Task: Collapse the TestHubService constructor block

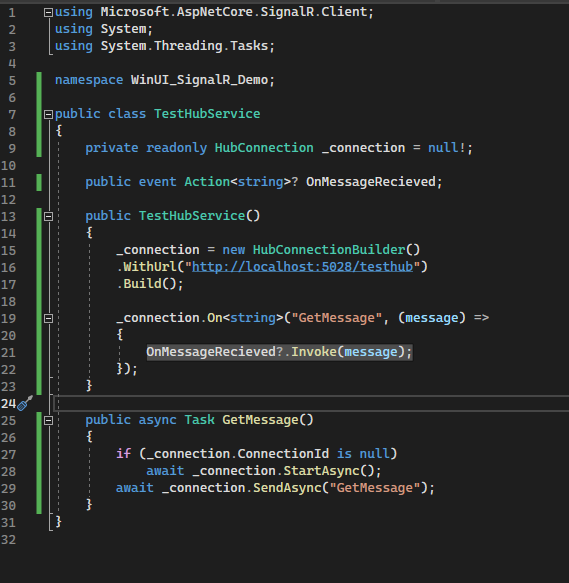Action: click(48, 216)
